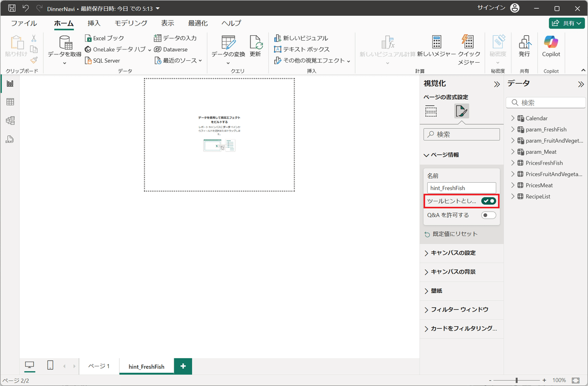This screenshot has width=588, height=386.
Task: Click データの入力 button
Action: (x=175, y=38)
